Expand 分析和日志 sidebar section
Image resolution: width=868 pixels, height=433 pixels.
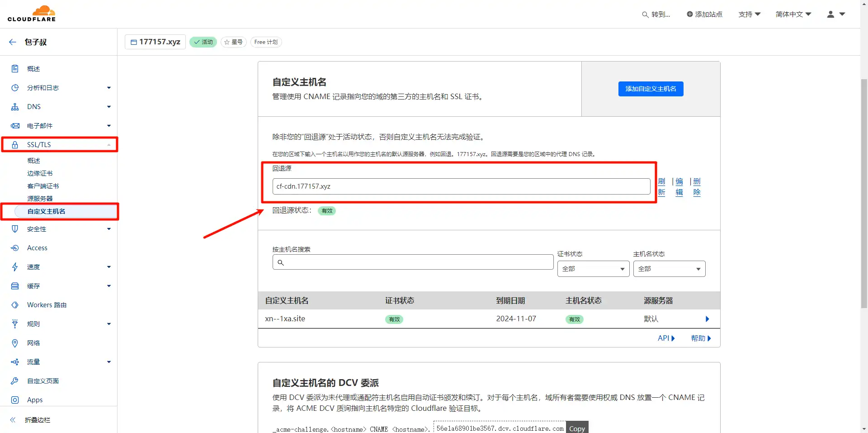[x=109, y=88]
